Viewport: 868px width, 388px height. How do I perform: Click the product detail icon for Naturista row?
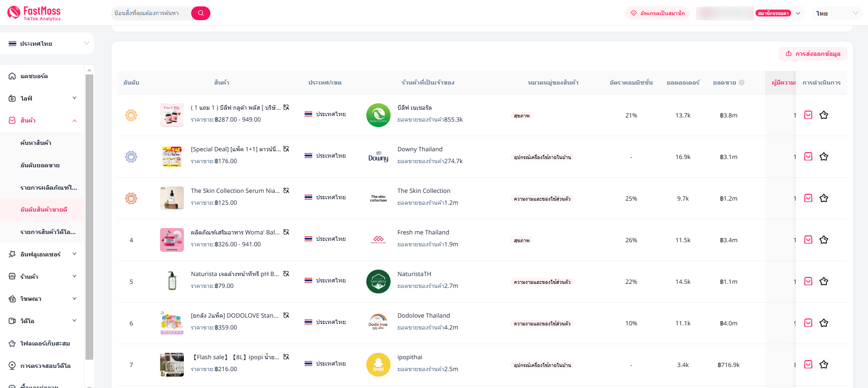(x=808, y=282)
